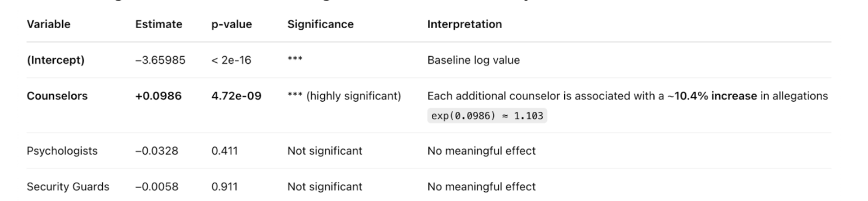868x201 pixels.
Task: Click the Significance column header
Action: (321, 24)
